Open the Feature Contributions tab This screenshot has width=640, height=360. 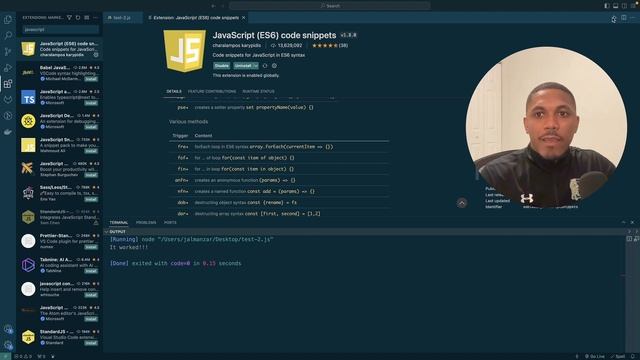(x=212, y=91)
